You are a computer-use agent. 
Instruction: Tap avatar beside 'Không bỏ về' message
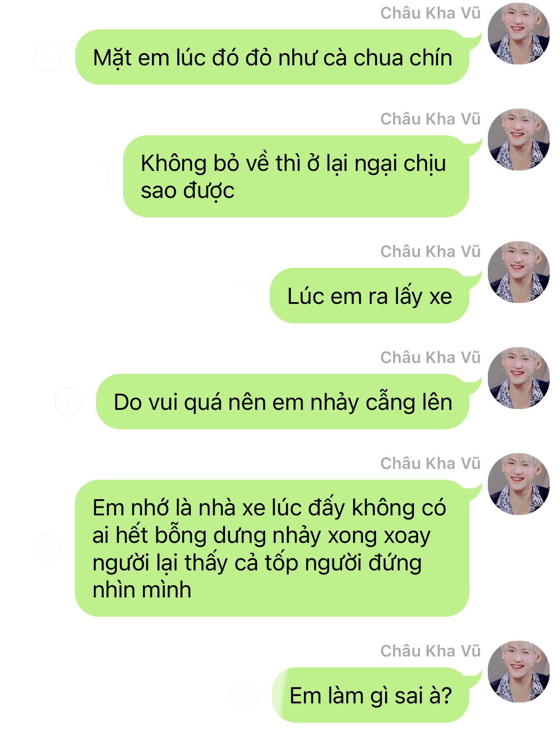click(519, 139)
